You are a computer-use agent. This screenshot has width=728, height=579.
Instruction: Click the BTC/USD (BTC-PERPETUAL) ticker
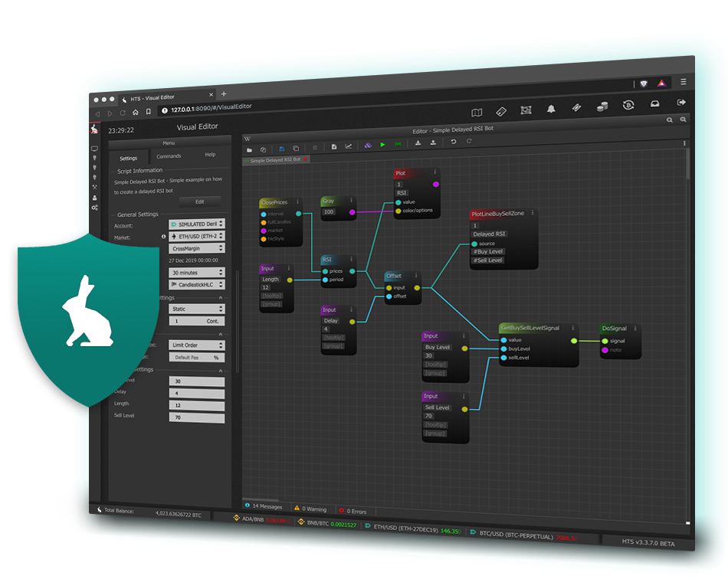click(x=523, y=535)
